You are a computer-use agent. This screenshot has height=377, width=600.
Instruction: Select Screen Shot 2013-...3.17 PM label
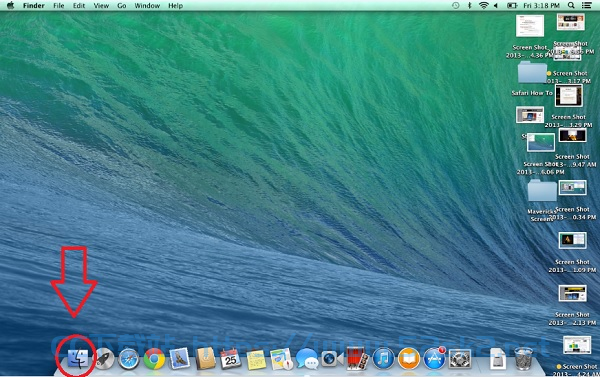point(569,77)
